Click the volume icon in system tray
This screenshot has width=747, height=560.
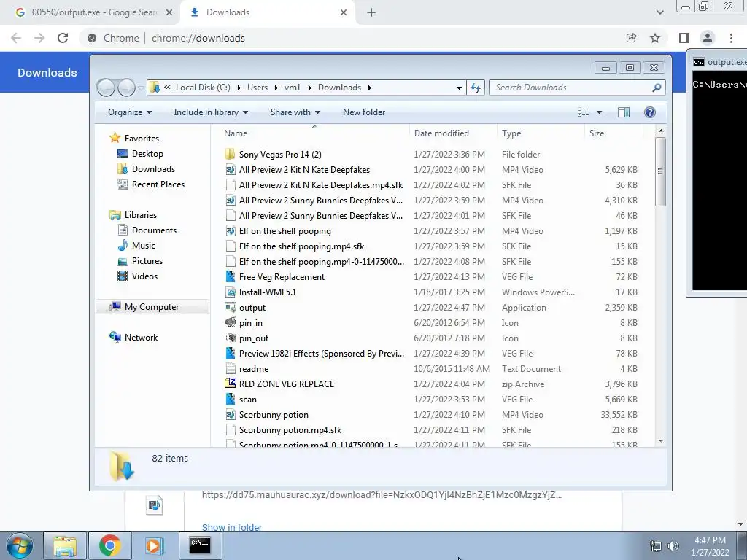click(673, 546)
